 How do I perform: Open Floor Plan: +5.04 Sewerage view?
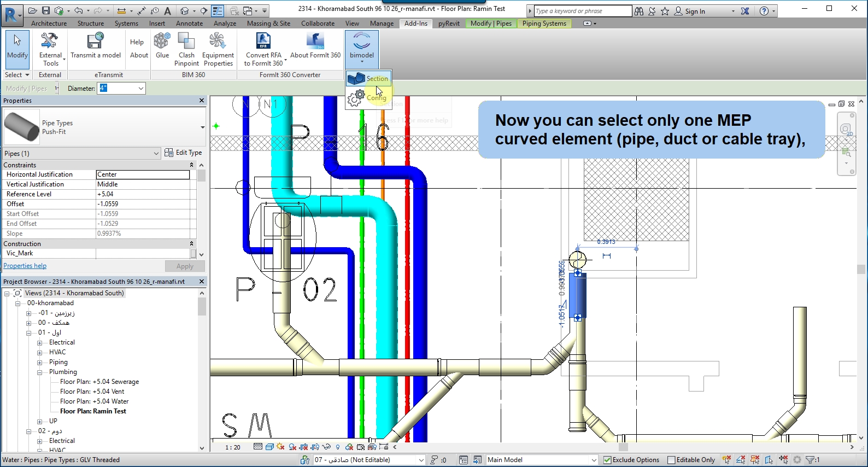[x=99, y=382]
